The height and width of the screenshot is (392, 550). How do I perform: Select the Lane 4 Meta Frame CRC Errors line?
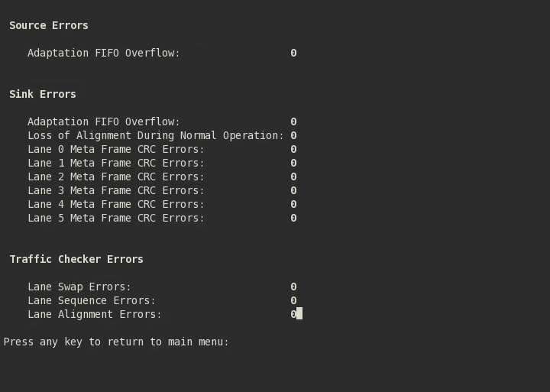coord(116,204)
